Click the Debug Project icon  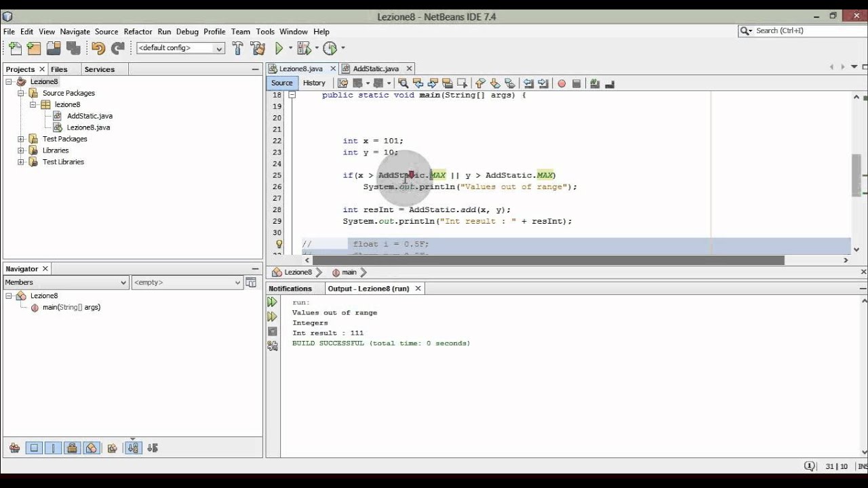click(x=303, y=48)
